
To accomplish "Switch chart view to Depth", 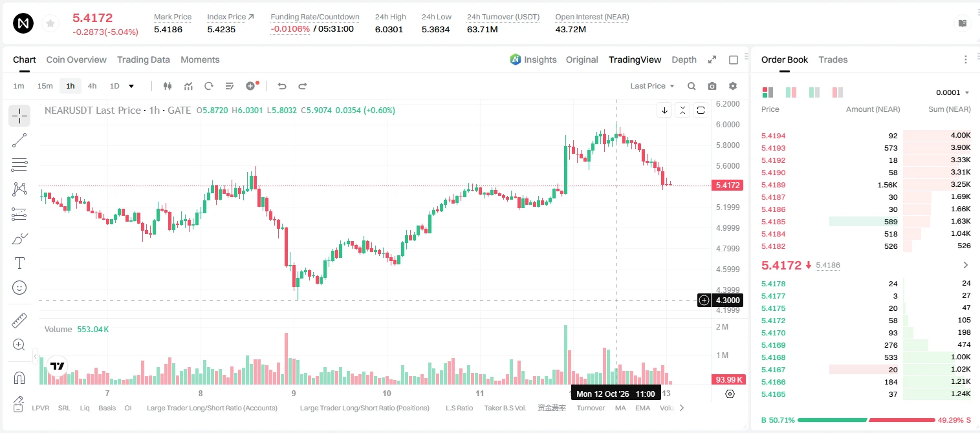I will (684, 59).
